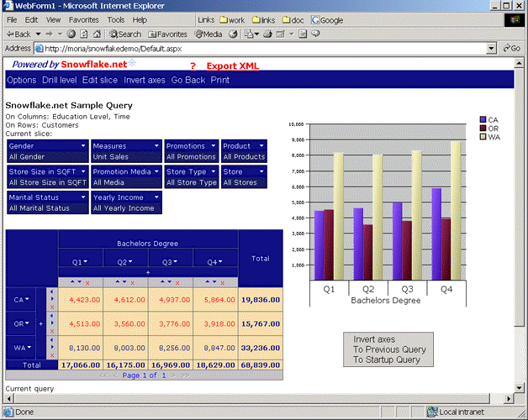Click the Go button beside address
Viewport: 528px width, 420px height.
pos(511,49)
